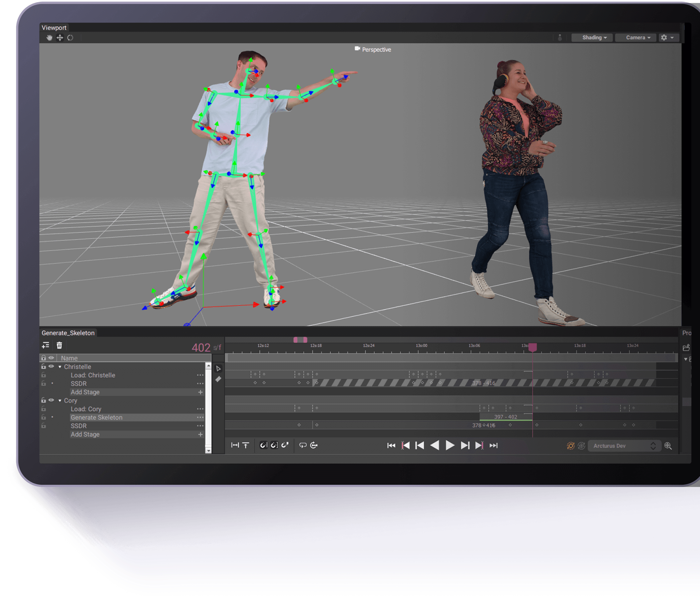
Task: Select the rotate tool in Viewport toolbar
Action: coord(70,38)
